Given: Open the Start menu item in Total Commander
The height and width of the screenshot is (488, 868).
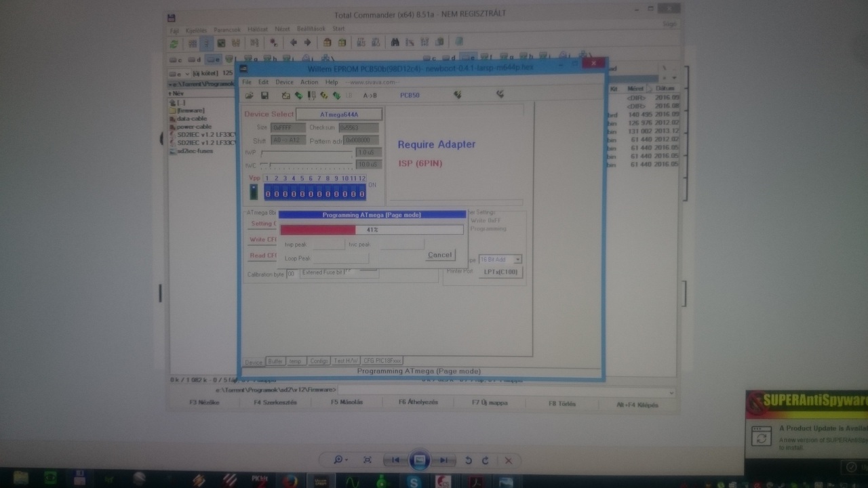Looking at the screenshot, I should pyautogui.click(x=338, y=29).
